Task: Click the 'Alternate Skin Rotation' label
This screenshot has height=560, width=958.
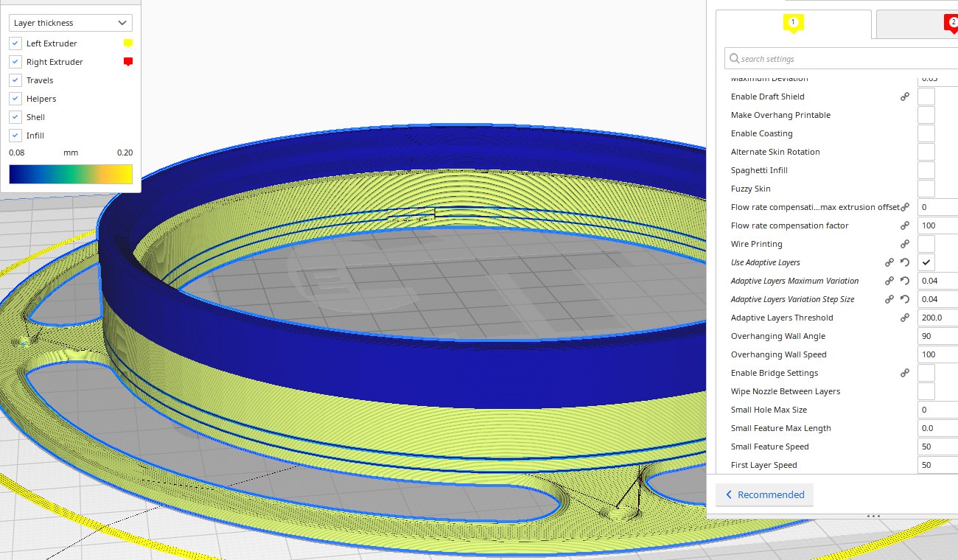Action: coord(775,152)
